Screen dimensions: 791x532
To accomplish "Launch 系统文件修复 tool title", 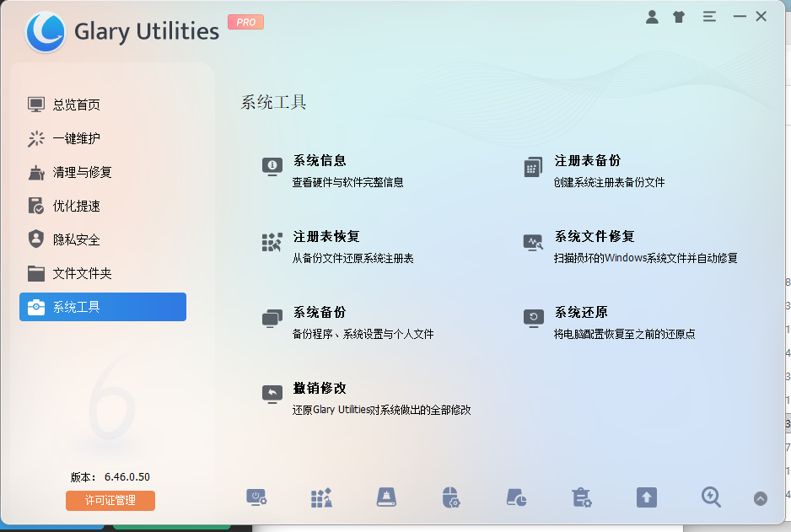I will (x=595, y=236).
